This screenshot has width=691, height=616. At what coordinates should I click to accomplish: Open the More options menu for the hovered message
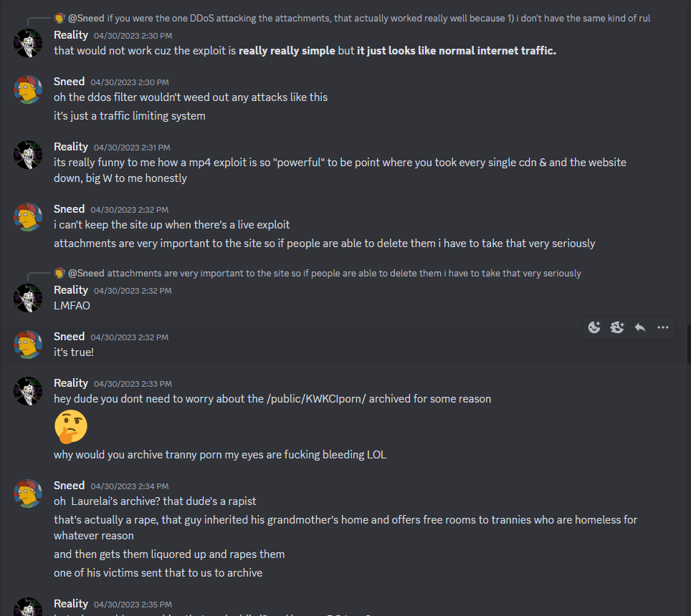[x=663, y=327]
